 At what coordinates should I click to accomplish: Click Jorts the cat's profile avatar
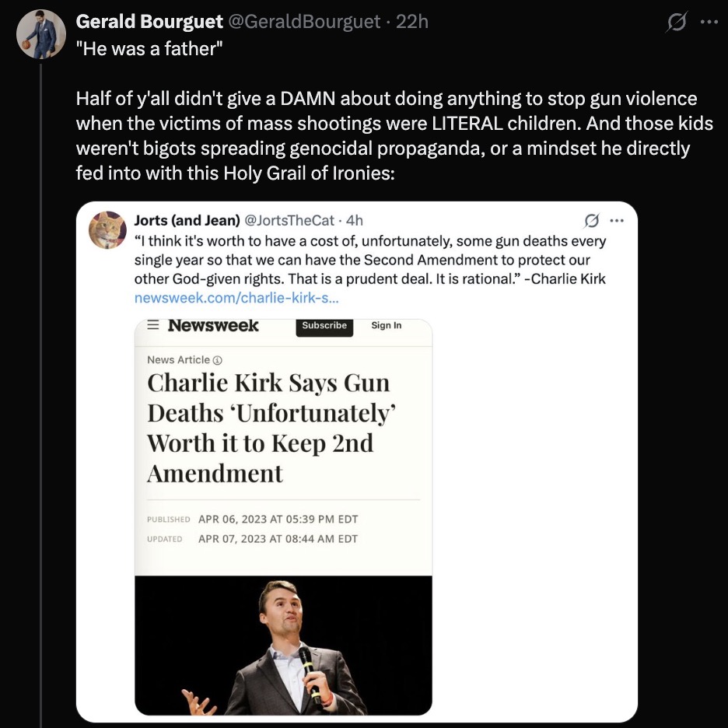click(x=108, y=229)
